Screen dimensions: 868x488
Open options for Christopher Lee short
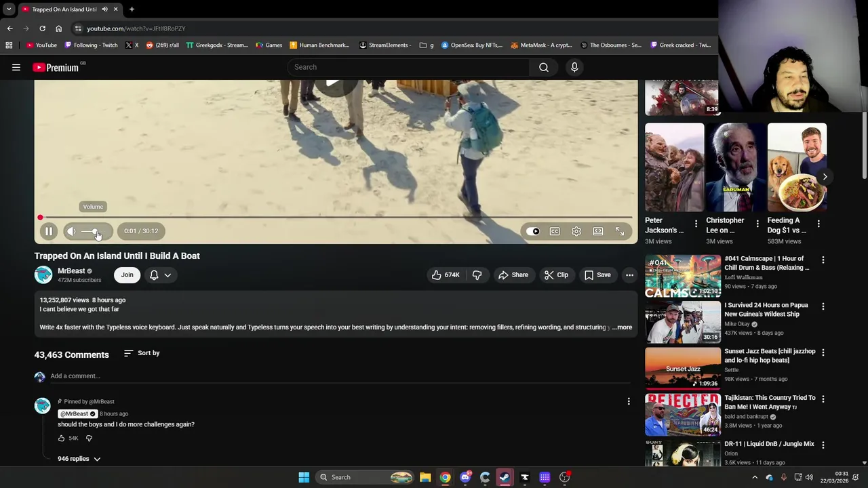(757, 224)
